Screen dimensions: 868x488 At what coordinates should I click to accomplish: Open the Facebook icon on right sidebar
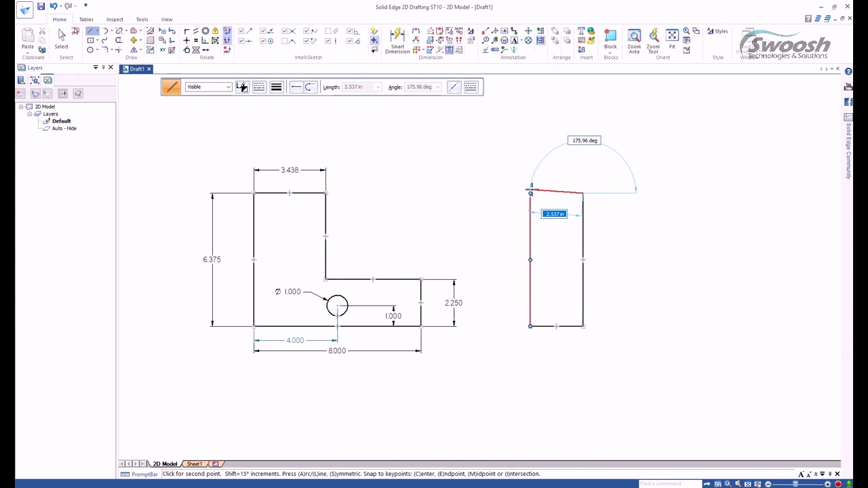point(848,102)
